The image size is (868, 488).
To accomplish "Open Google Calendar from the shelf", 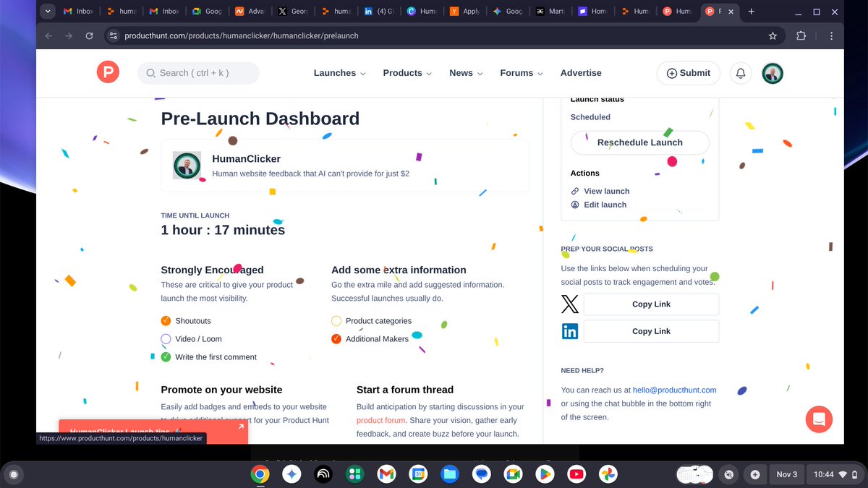I will [x=418, y=474].
